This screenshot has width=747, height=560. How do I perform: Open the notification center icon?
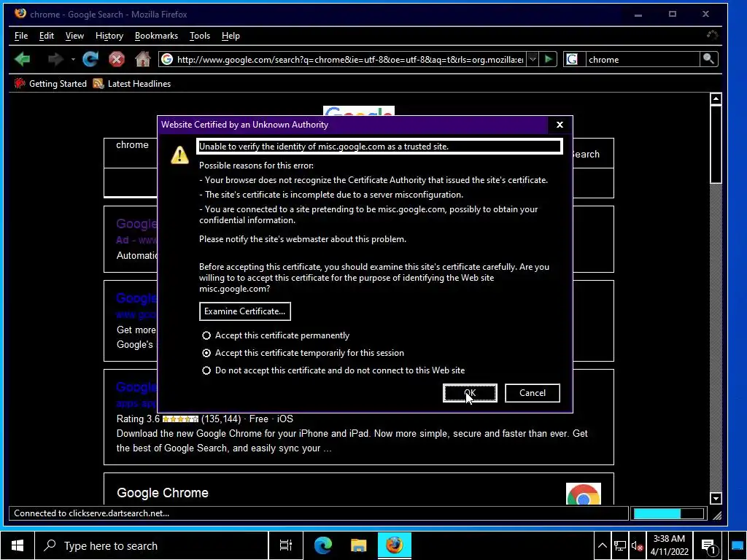[x=709, y=547]
